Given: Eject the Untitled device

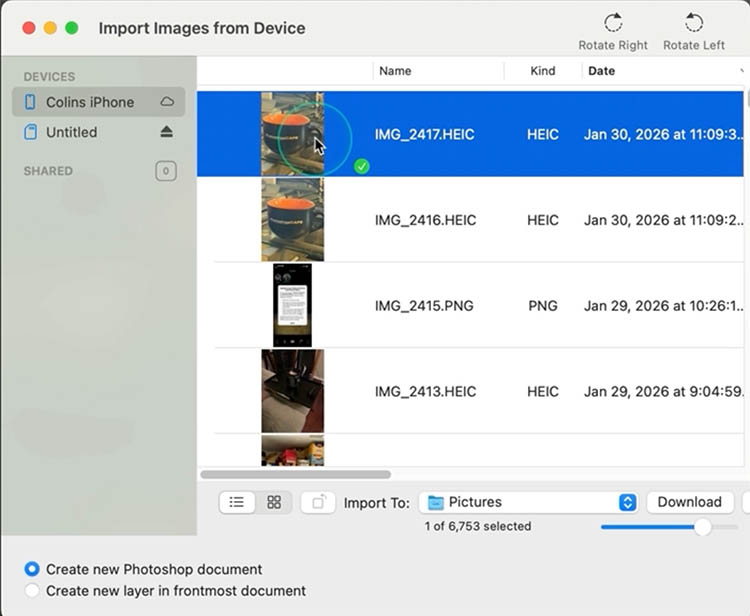Looking at the screenshot, I should [x=167, y=132].
